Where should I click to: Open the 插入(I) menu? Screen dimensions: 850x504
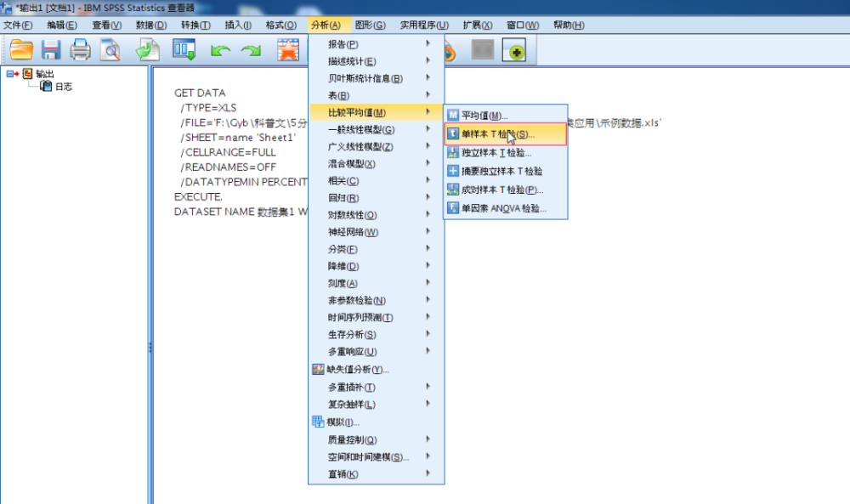(x=238, y=25)
